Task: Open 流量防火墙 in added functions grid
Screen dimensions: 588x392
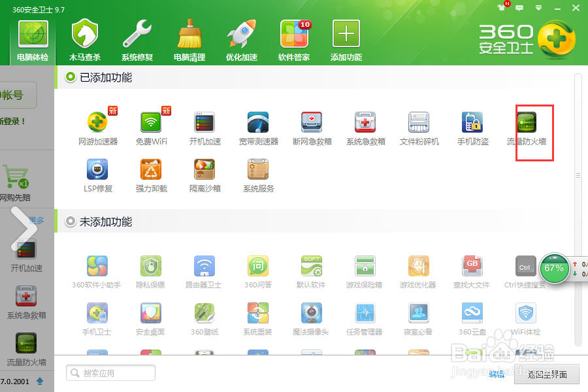Action: (x=527, y=129)
